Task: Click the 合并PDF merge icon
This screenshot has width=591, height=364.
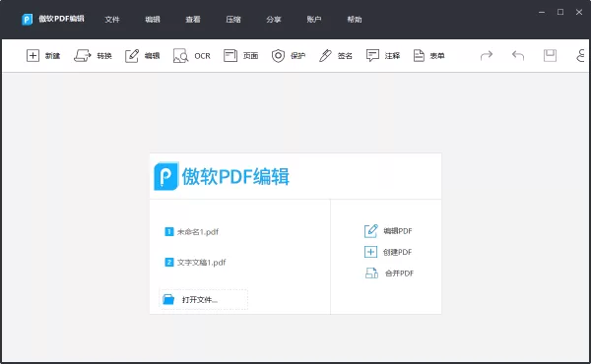Action: point(371,273)
